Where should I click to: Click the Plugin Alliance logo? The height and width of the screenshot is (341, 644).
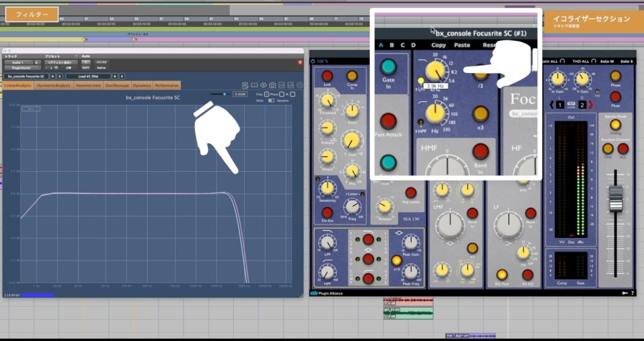pyautogui.click(x=327, y=293)
